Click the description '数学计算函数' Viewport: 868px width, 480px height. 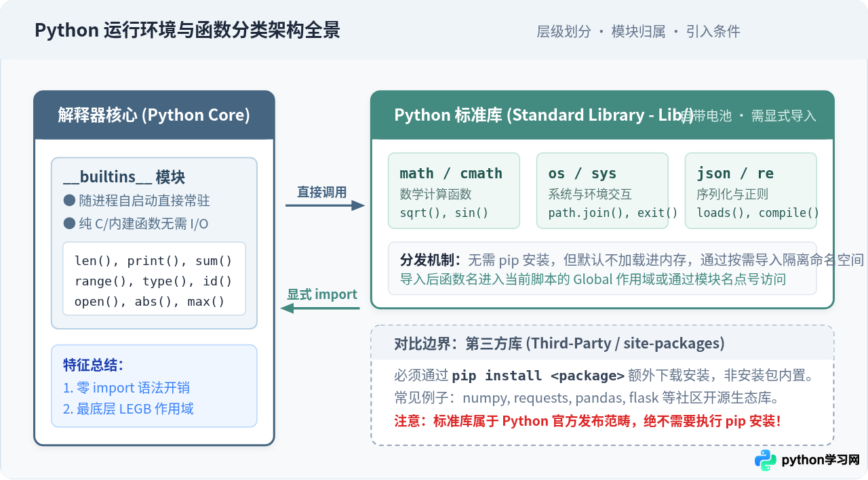(x=435, y=194)
